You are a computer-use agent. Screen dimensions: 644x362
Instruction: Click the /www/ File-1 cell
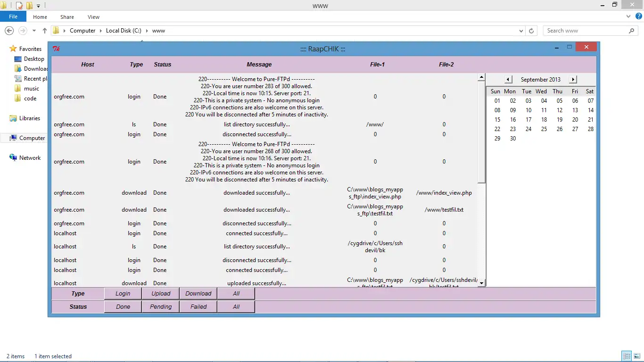(375, 124)
